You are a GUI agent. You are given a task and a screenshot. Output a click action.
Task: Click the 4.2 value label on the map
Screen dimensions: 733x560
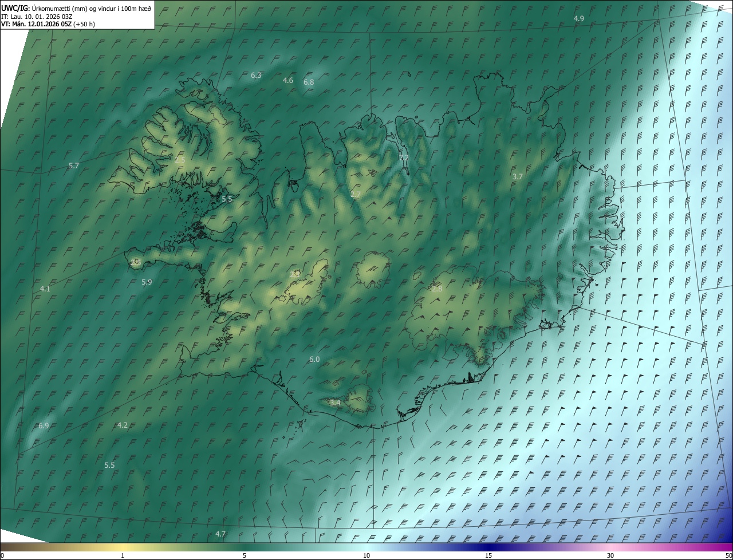[122, 425]
